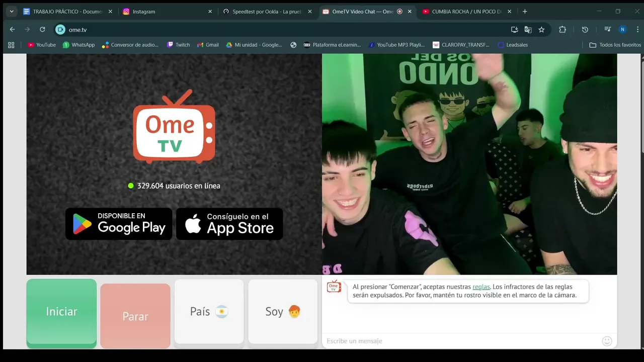Open the emoji picker smiley icon
The image size is (644, 362).
coord(607,341)
